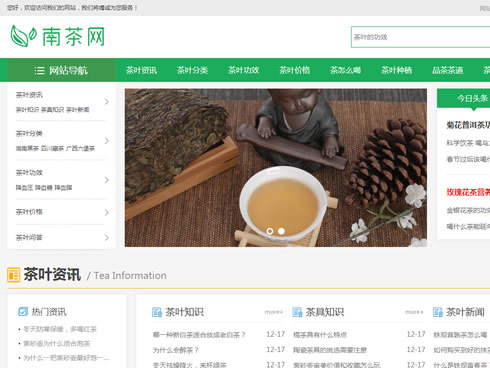Expand the 茶叶功效 sidebar arrow

tap(107, 180)
